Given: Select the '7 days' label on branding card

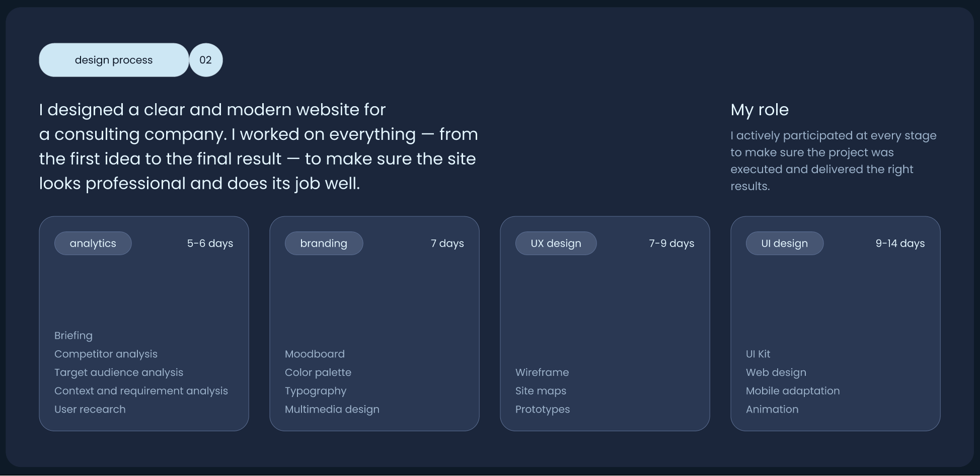Looking at the screenshot, I should [447, 243].
